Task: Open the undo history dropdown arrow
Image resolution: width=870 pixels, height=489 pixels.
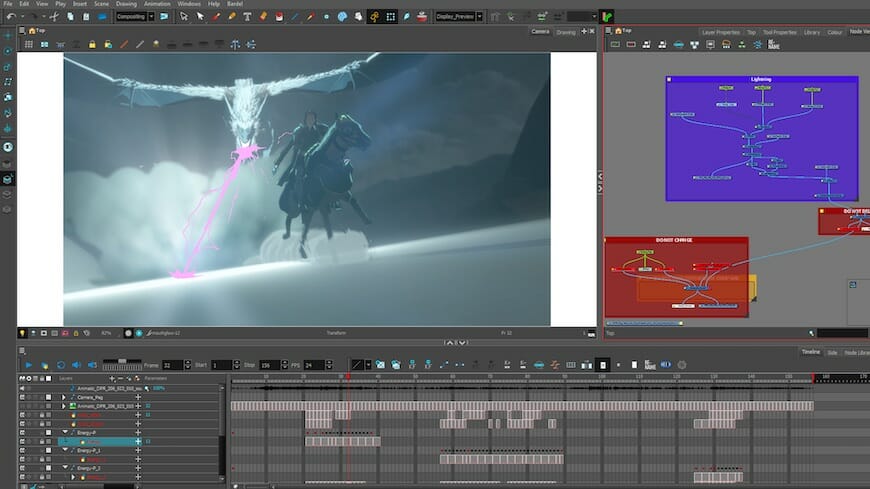Action: click(x=22, y=17)
